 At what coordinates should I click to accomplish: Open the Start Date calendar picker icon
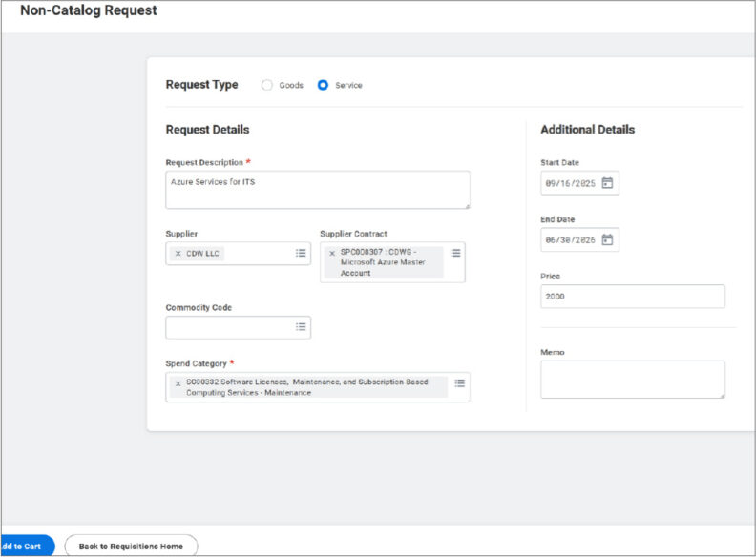pyautogui.click(x=607, y=183)
